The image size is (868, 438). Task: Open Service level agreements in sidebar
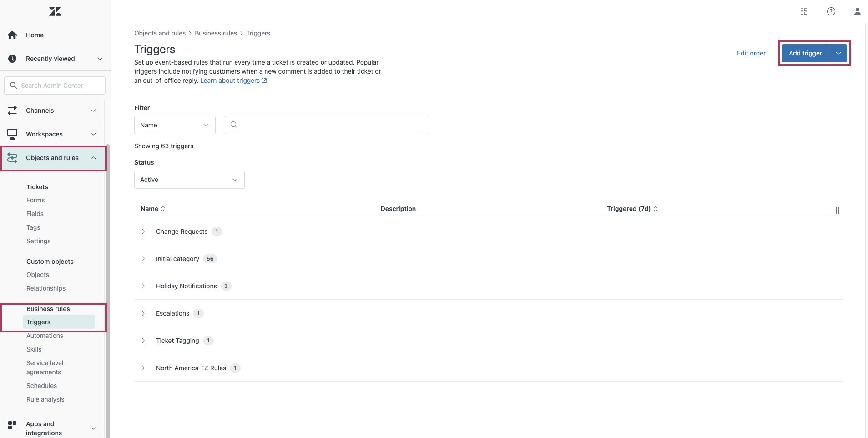(x=45, y=368)
